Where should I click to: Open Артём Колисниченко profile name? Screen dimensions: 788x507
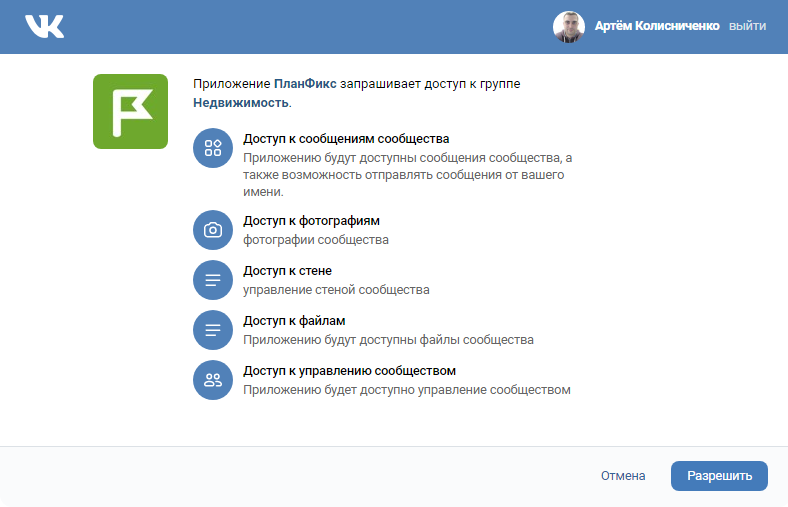(x=657, y=26)
